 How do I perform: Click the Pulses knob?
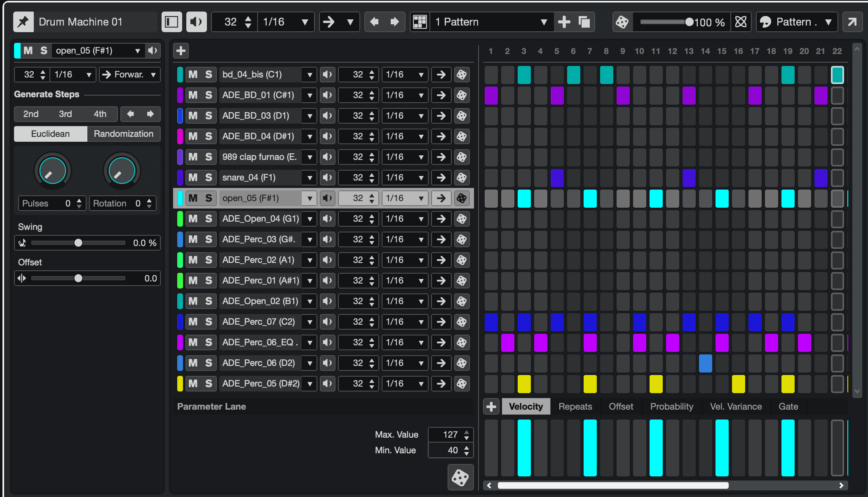click(x=53, y=171)
